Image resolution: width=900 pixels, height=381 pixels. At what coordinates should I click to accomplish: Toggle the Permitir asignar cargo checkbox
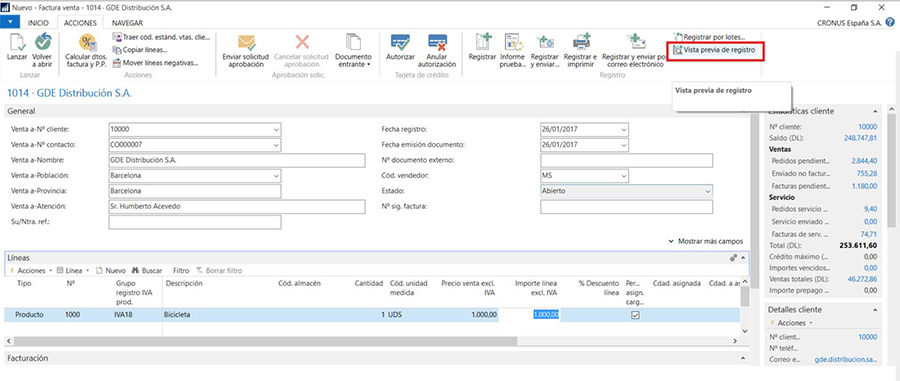point(635,315)
